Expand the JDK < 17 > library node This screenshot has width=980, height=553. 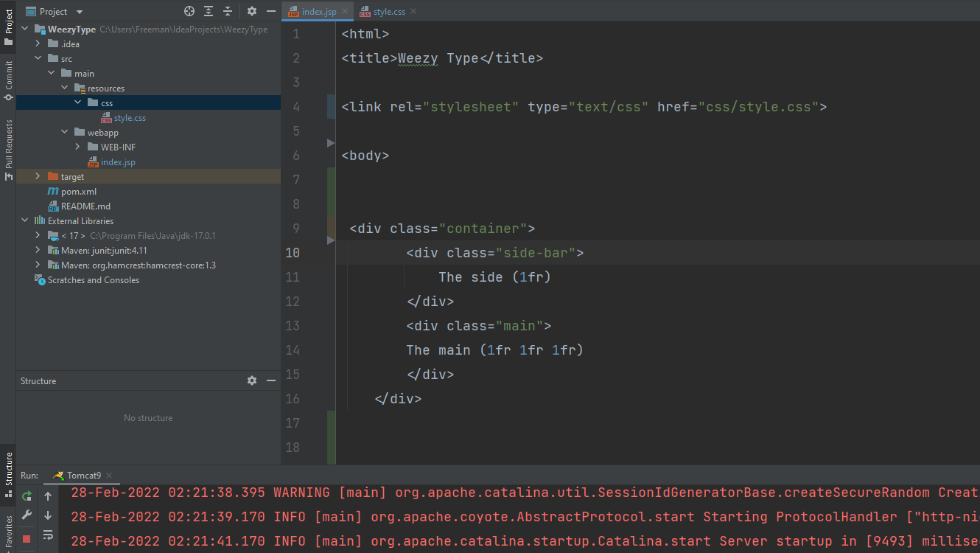pyautogui.click(x=38, y=236)
